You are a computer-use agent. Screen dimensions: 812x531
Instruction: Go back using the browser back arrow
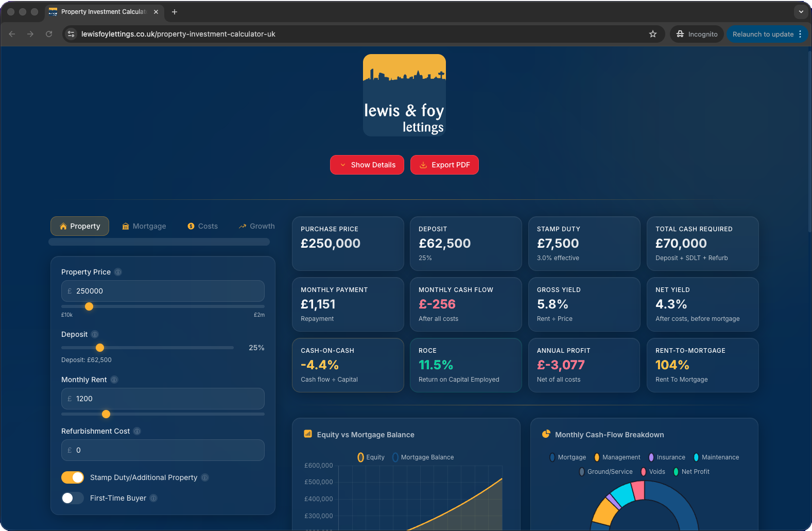(x=12, y=34)
